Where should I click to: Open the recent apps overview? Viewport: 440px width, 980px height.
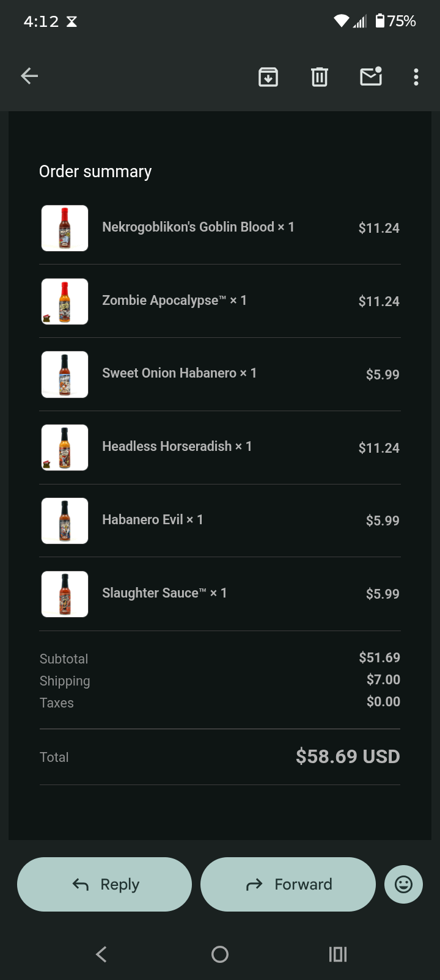(338, 954)
